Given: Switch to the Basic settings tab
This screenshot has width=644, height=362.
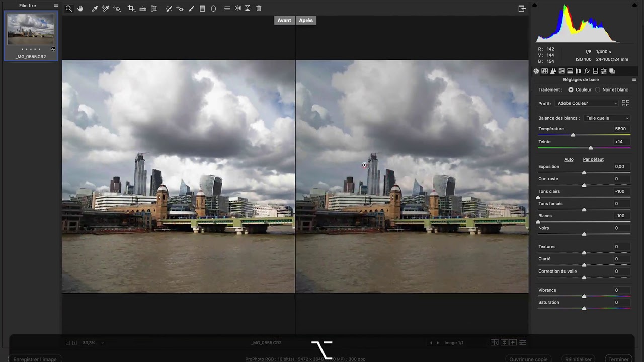Looking at the screenshot, I should click(x=536, y=71).
